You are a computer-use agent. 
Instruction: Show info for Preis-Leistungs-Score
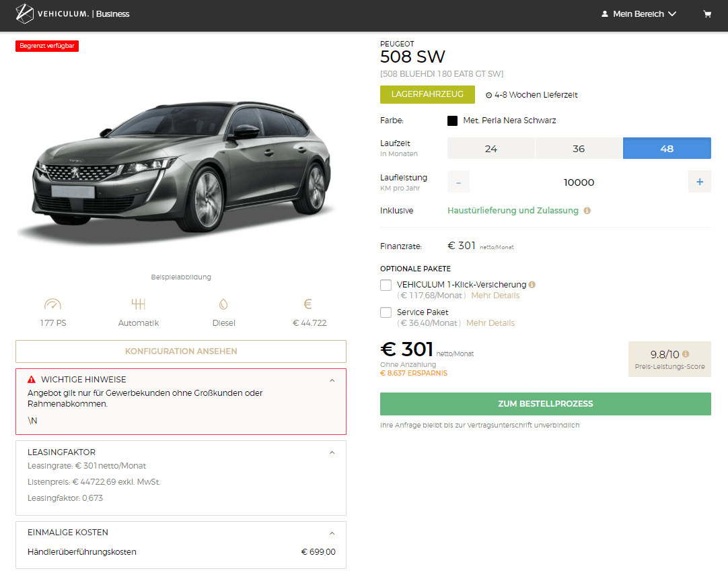click(x=686, y=354)
